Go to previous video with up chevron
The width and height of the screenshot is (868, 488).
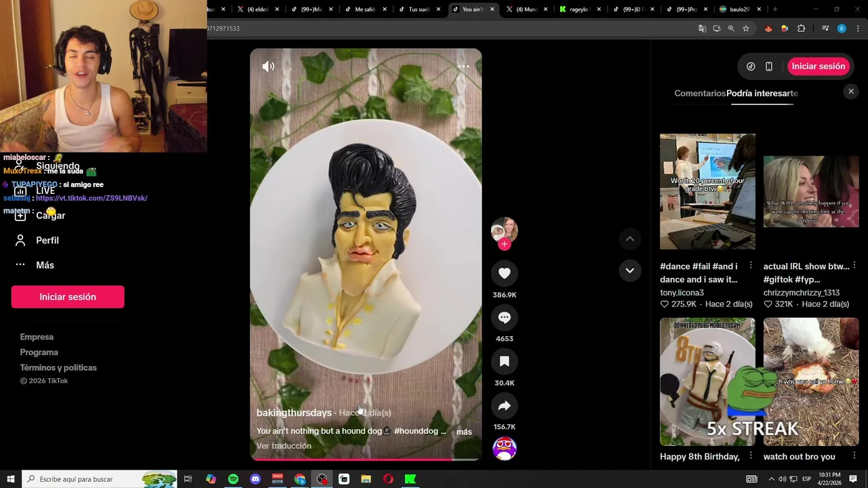pos(630,239)
